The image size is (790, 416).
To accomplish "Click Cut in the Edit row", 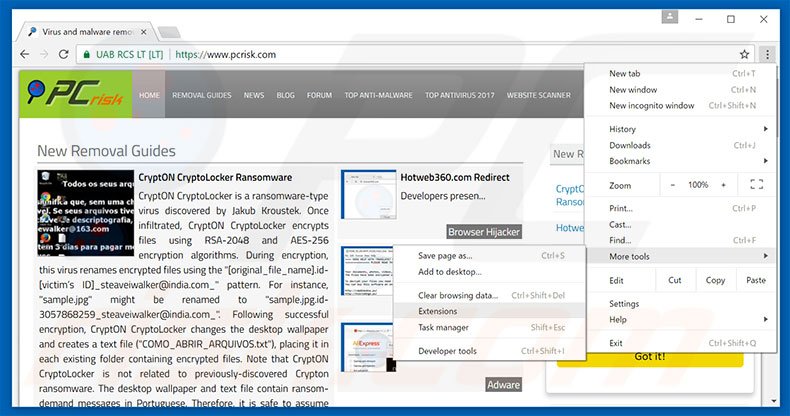I will [675, 280].
